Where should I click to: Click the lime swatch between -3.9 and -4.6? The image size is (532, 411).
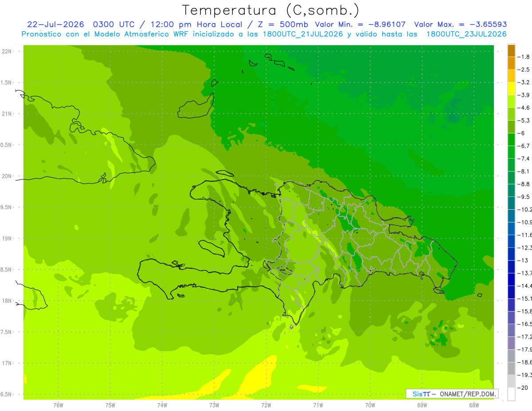511,102
